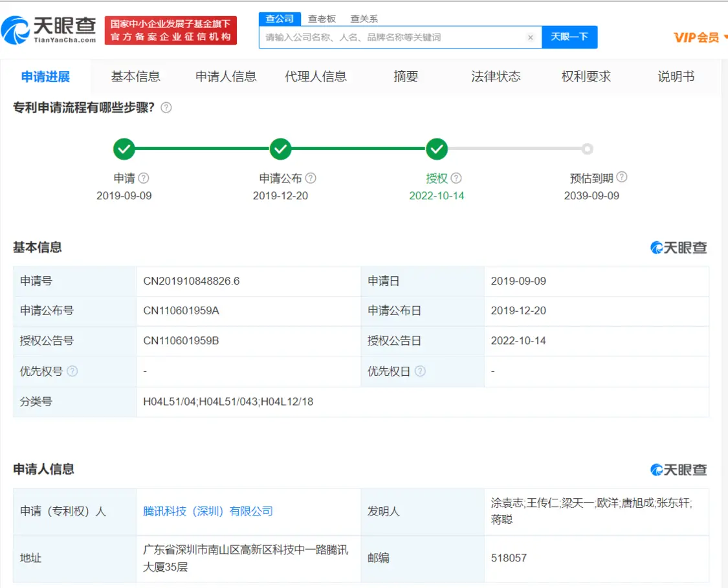This screenshot has height=588, width=728.
Task: Open the 法律状态 tab
Action: click(496, 76)
